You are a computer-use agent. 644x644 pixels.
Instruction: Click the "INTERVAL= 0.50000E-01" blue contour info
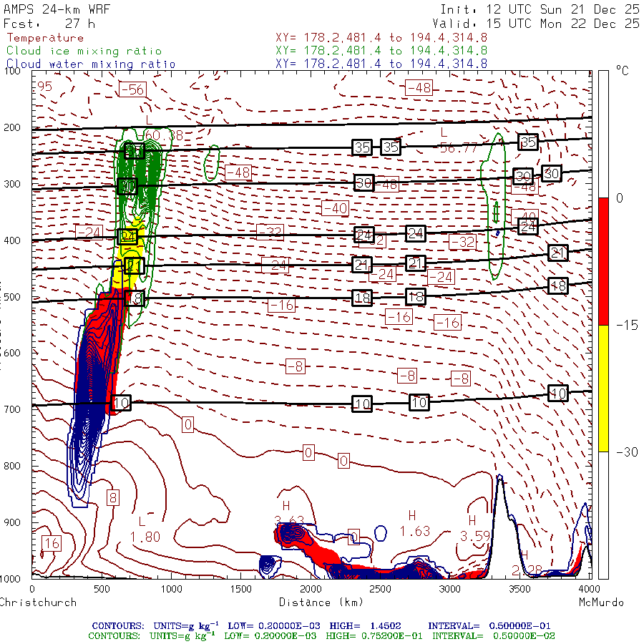tap(489, 626)
